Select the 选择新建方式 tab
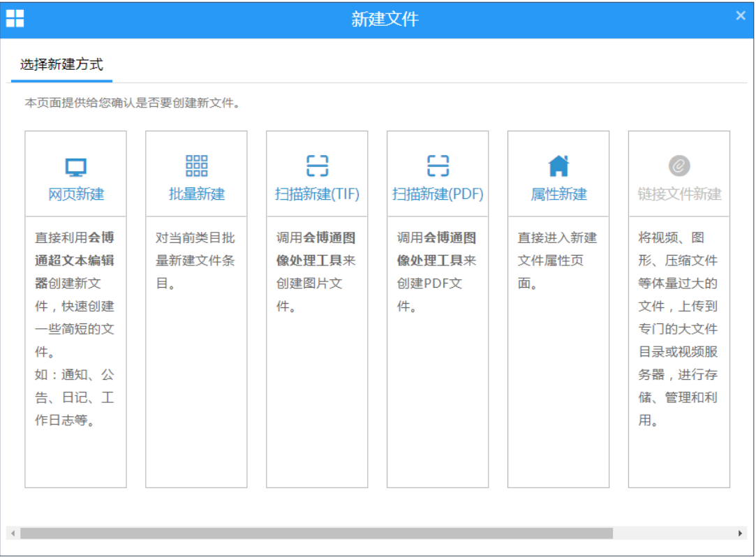756x558 pixels. pos(61,65)
